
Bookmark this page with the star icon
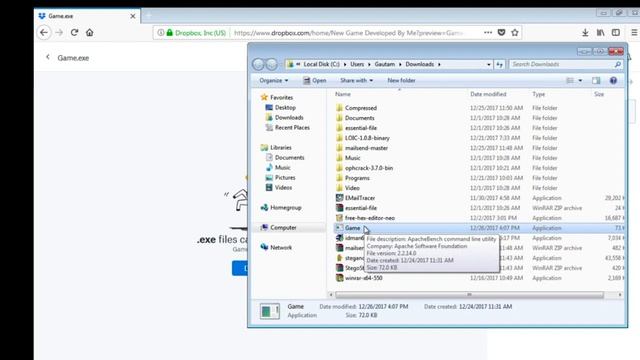point(515,33)
